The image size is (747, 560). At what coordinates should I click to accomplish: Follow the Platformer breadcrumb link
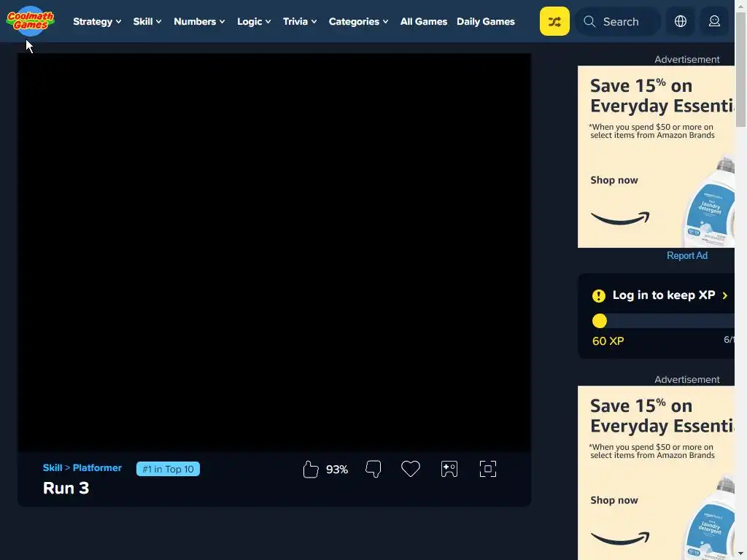coord(97,467)
